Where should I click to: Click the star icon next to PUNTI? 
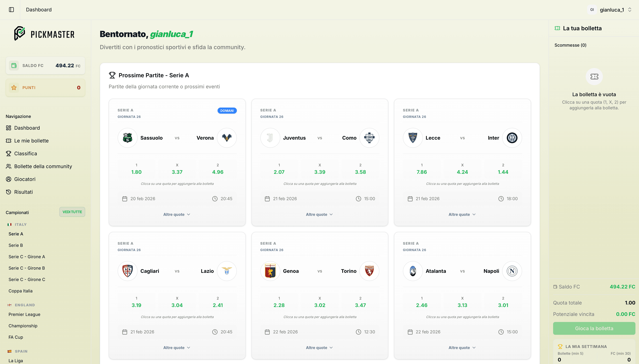coord(14,87)
